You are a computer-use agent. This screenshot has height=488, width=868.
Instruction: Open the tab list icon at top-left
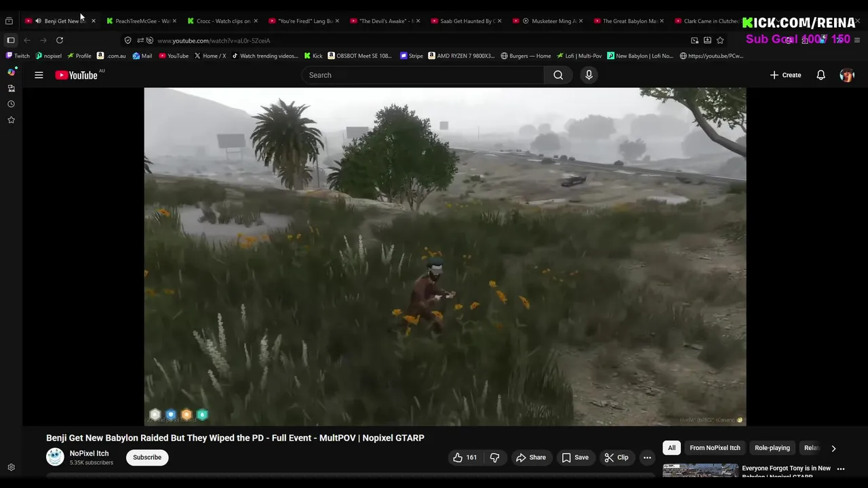click(9, 21)
